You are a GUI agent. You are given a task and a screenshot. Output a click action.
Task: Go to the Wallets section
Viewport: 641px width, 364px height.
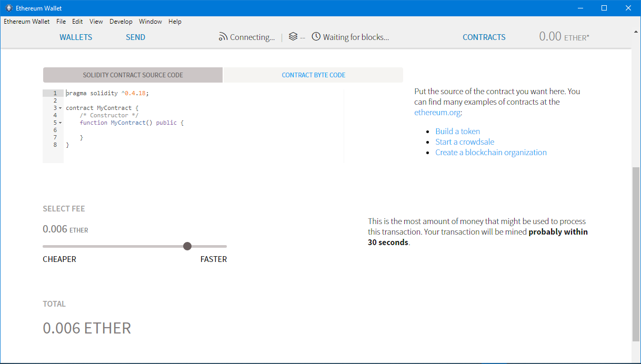coord(76,37)
